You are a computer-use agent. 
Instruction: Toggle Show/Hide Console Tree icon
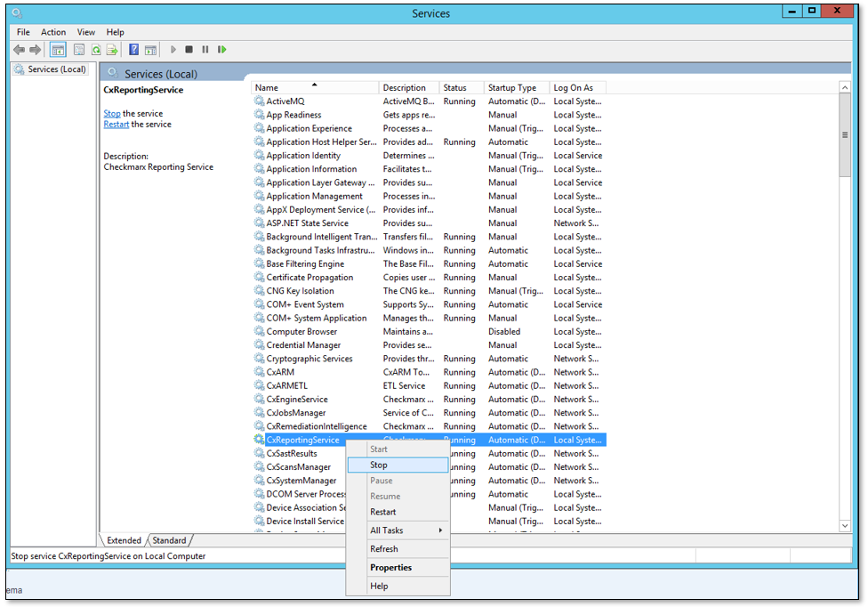click(x=58, y=50)
